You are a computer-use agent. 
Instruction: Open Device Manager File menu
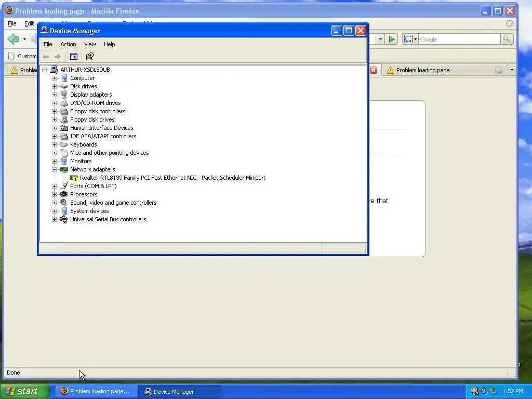point(48,44)
